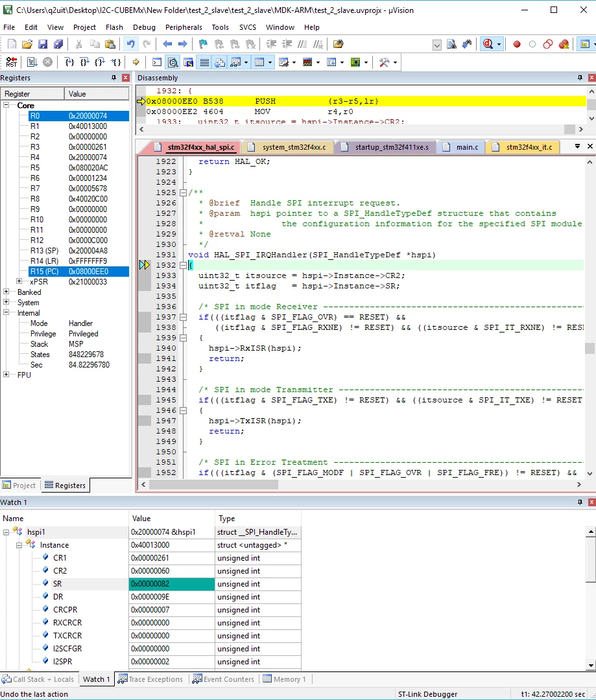Open Trace Exceptions tab
Viewport: 596px width, 700px height.
pyautogui.click(x=150, y=679)
